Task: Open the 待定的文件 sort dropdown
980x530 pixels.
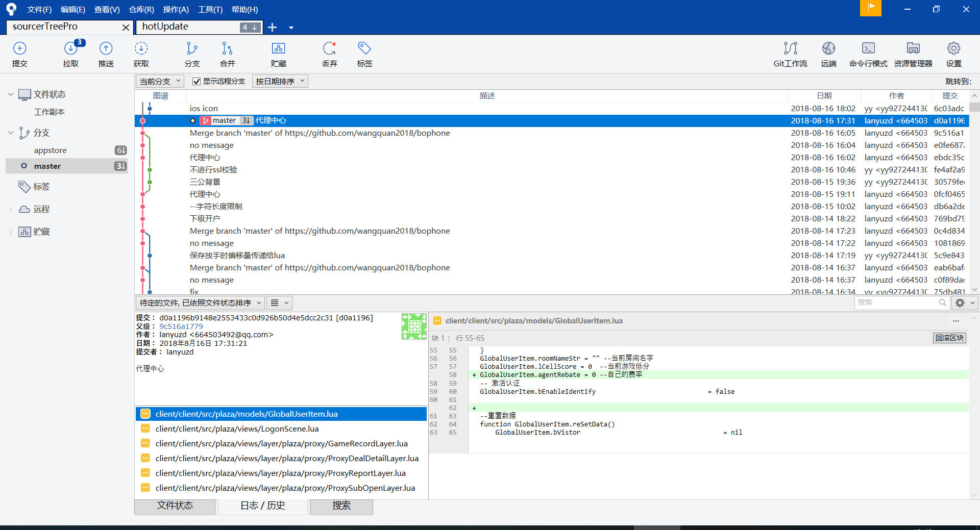Action: (200, 302)
